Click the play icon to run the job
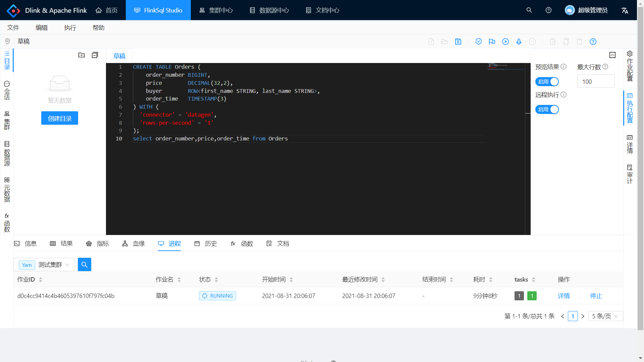This screenshot has width=644, height=362. (x=505, y=42)
